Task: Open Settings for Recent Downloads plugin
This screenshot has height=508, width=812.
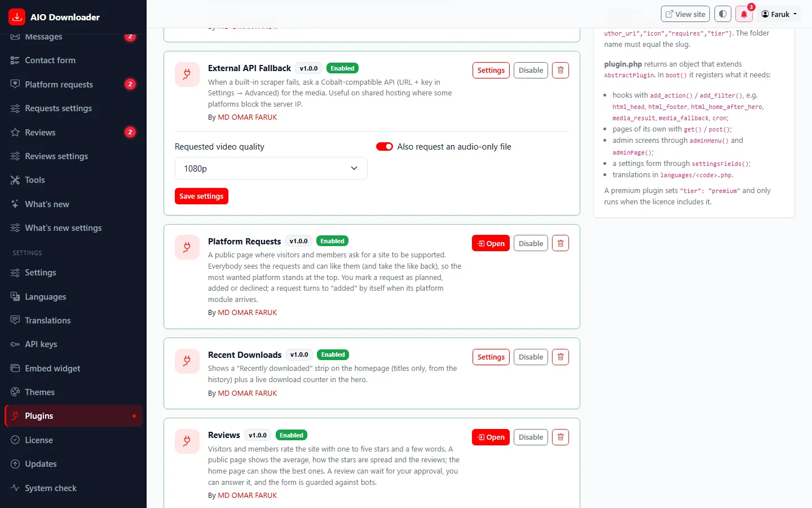Action: (x=491, y=357)
